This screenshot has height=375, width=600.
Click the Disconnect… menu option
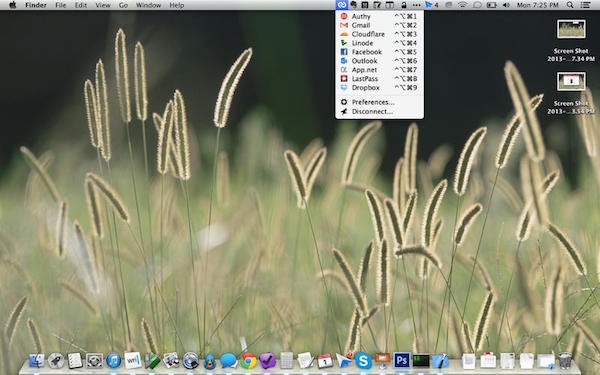coord(379,111)
